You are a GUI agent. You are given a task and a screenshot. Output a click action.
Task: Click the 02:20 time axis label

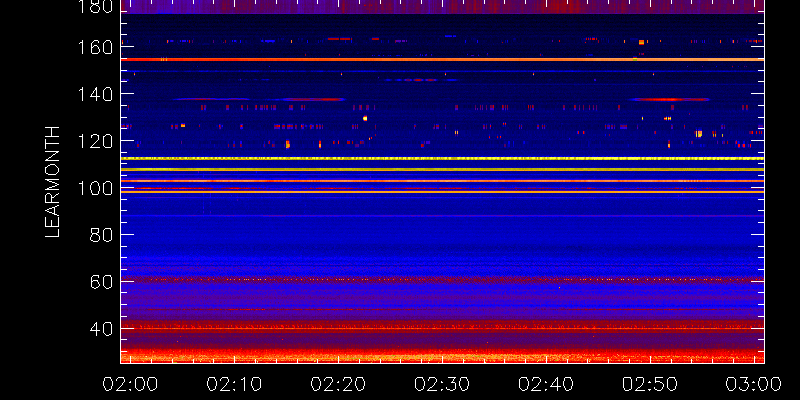click(338, 384)
